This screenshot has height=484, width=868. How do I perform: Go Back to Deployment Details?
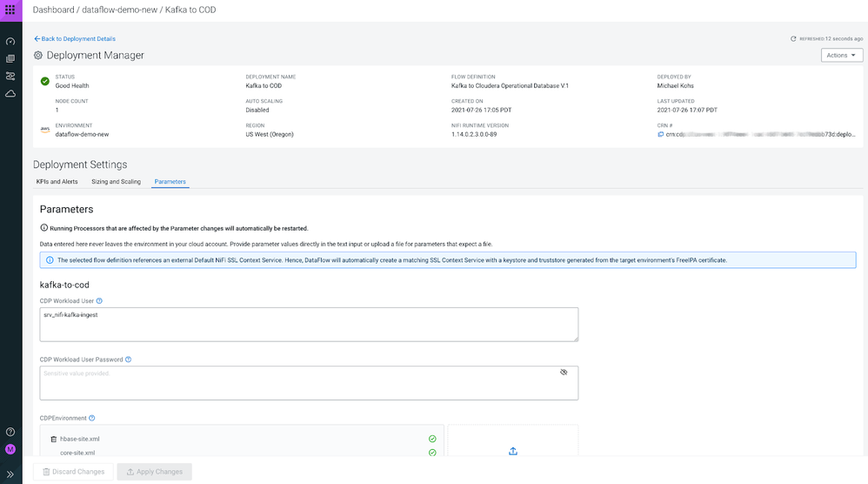coord(75,39)
